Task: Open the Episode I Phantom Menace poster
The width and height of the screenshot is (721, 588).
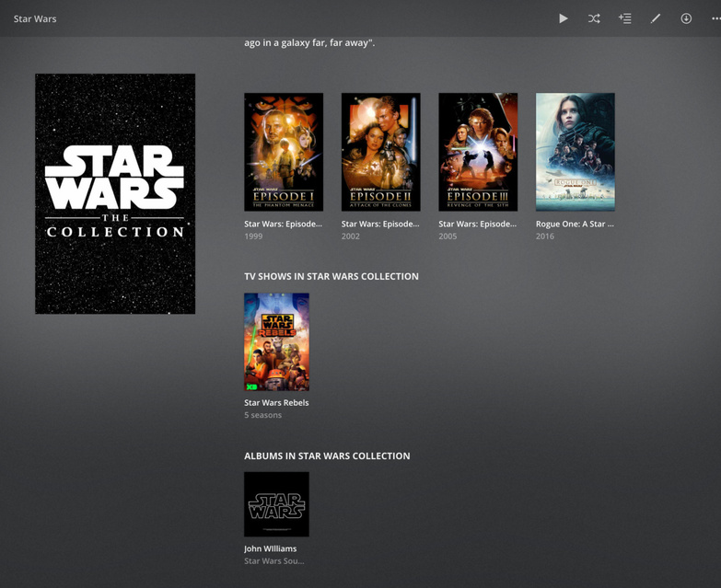Action: click(284, 152)
